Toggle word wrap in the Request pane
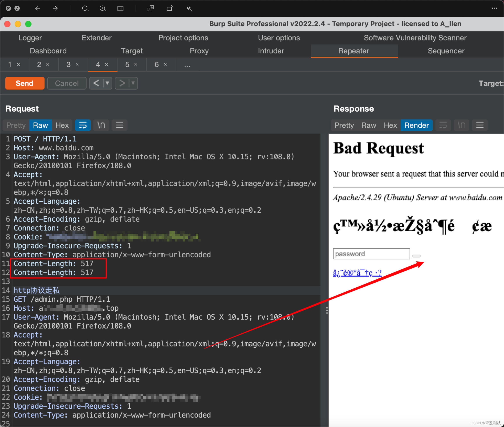 point(83,125)
